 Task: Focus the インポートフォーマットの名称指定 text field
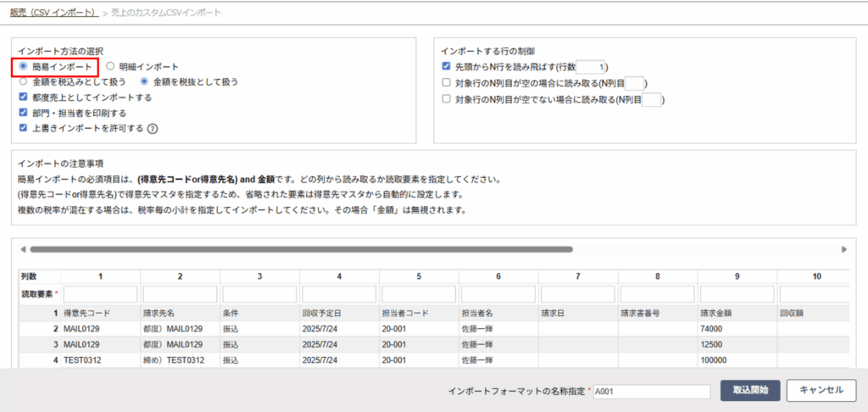click(x=651, y=392)
